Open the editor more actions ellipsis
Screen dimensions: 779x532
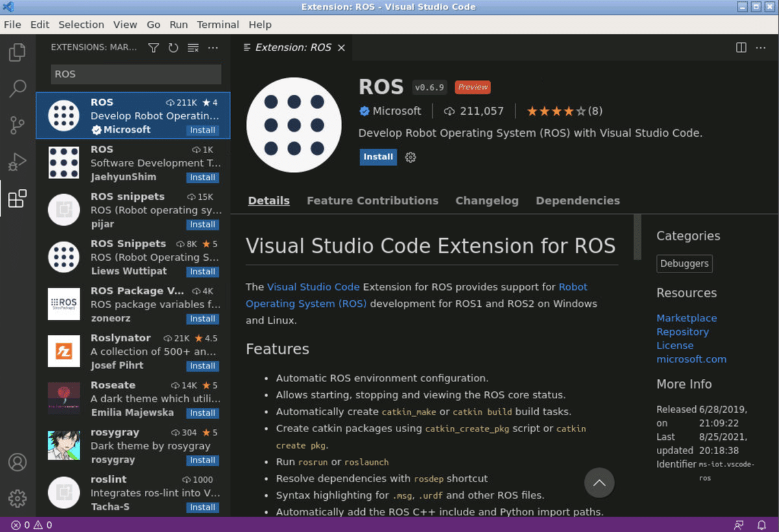(x=761, y=47)
